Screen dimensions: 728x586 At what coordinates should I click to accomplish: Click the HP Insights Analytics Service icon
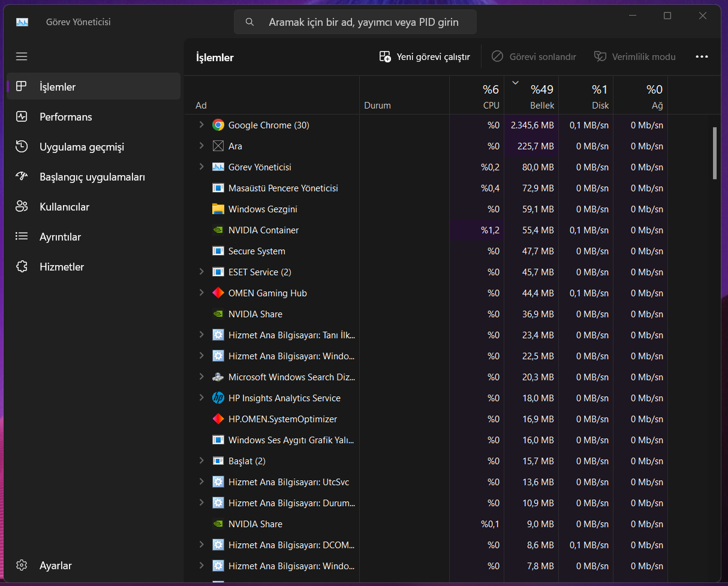click(218, 398)
